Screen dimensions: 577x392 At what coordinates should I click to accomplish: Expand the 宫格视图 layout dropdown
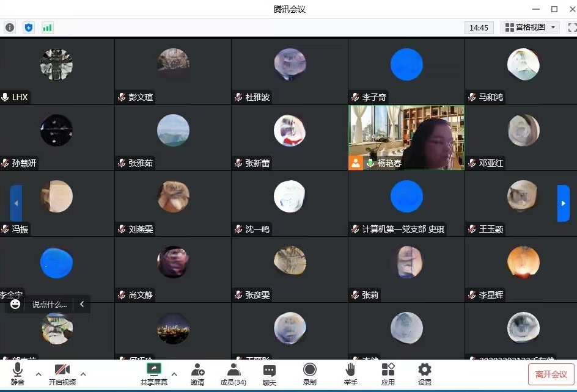[530, 27]
